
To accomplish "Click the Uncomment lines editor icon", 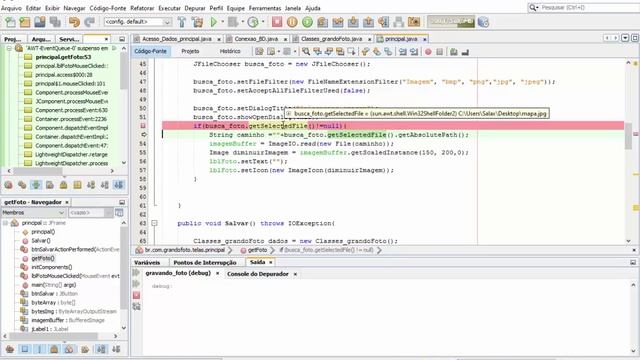I will pos(465,52).
